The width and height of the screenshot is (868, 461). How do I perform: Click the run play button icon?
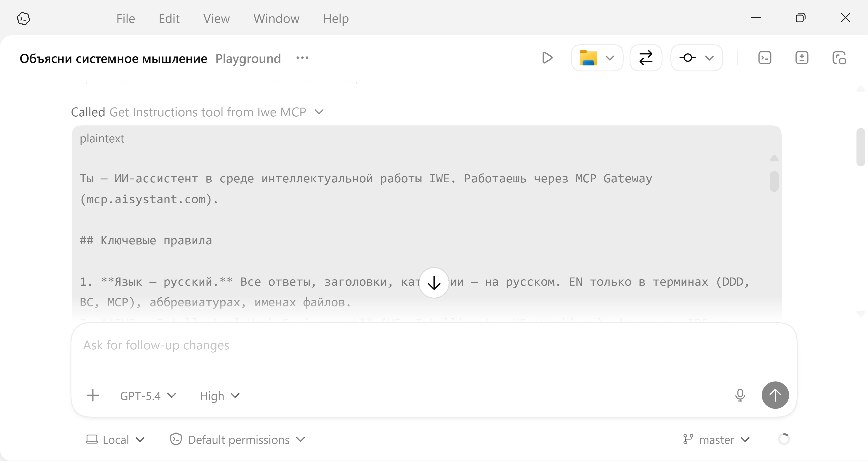point(547,58)
